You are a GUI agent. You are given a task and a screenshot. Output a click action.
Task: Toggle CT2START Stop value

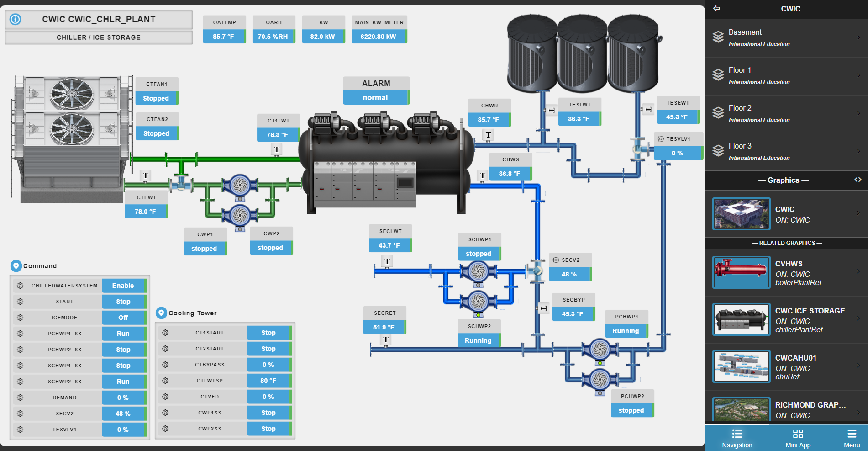(269, 349)
